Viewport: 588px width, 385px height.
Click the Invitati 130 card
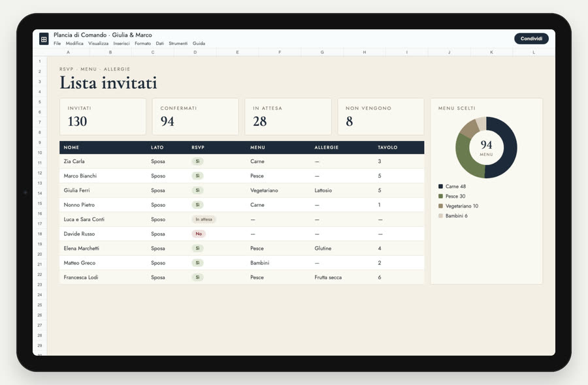point(103,116)
